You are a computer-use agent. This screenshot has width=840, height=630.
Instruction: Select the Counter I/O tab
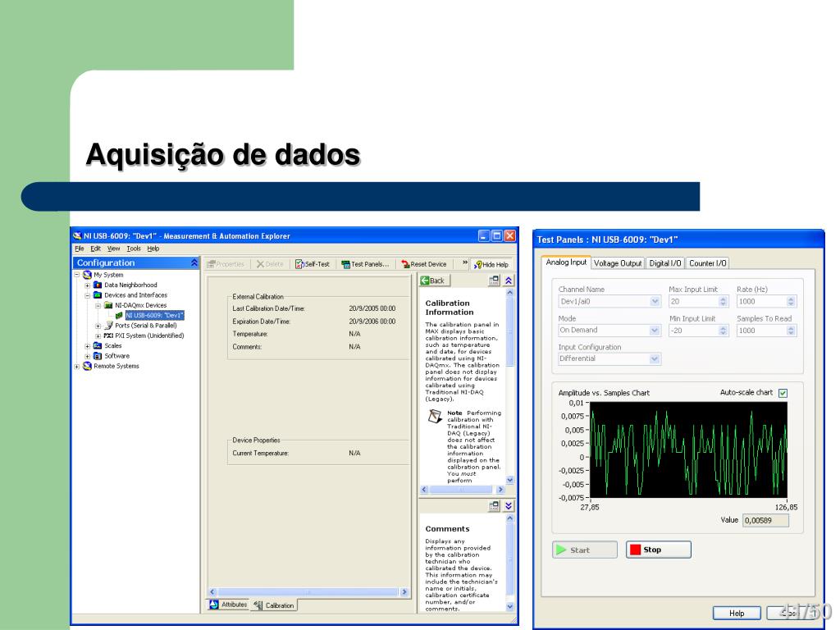707,263
